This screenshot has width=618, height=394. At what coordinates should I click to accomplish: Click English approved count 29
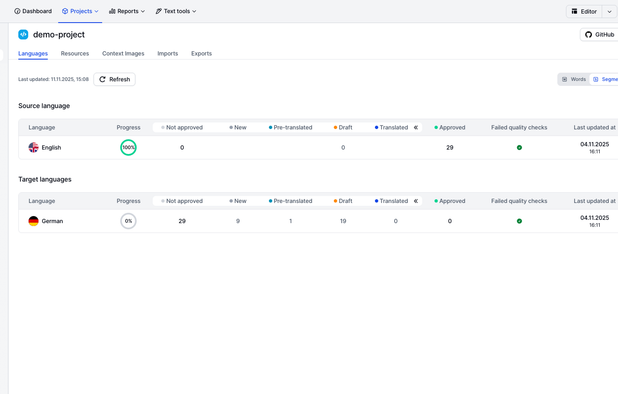(x=450, y=147)
